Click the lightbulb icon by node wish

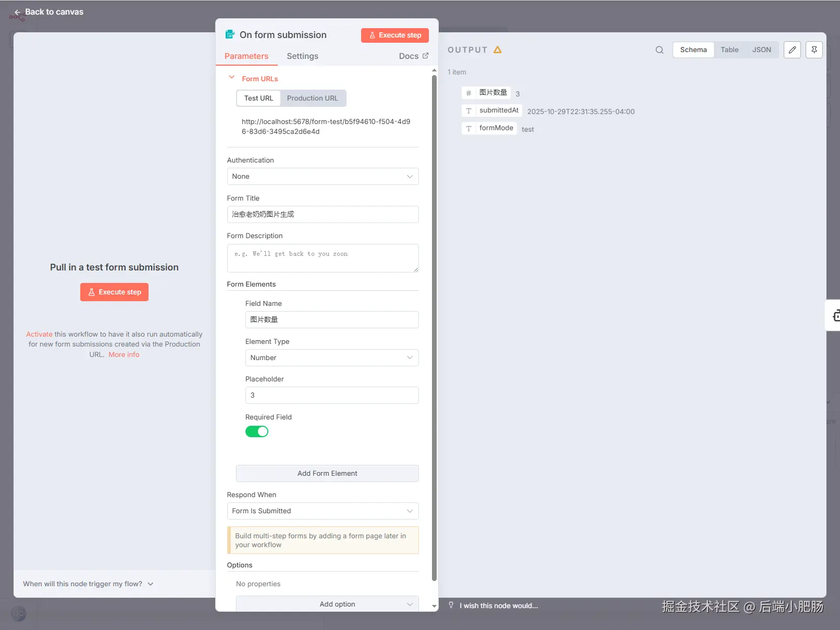pyautogui.click(x=451, y=605)
